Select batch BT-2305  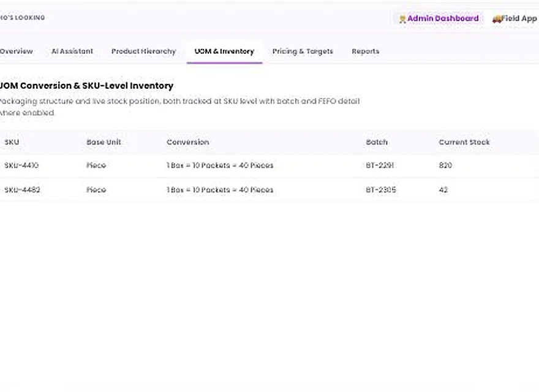pyautogui.click(x=381, y=190)
